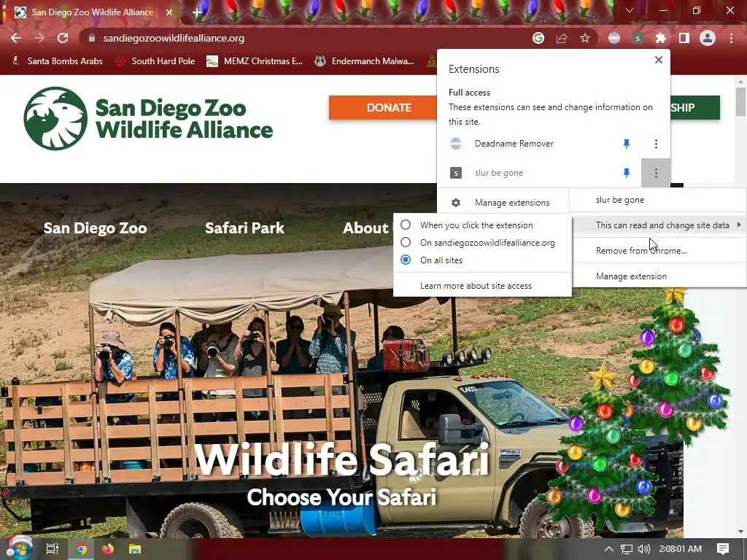Viewport: 747px width, 560px height.
Task: Click the DONATE button
Action: click(x=383, y=108)
